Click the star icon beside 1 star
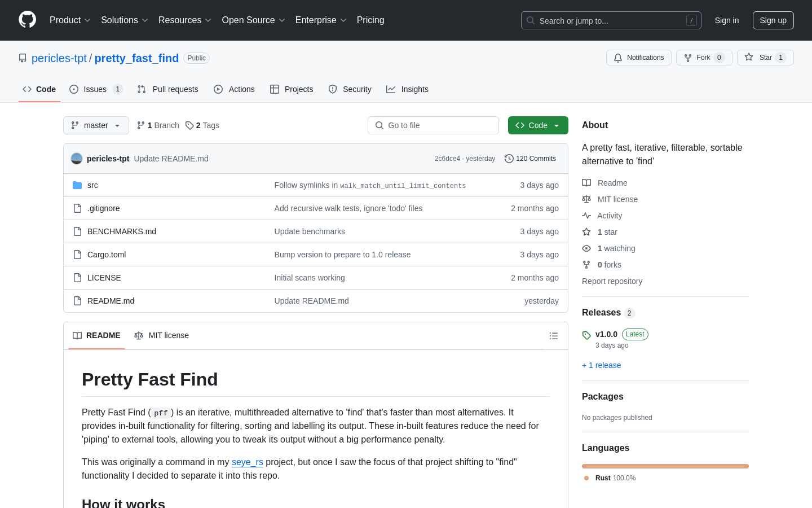Viewport: 812px width, 508px height. (586, 232)
